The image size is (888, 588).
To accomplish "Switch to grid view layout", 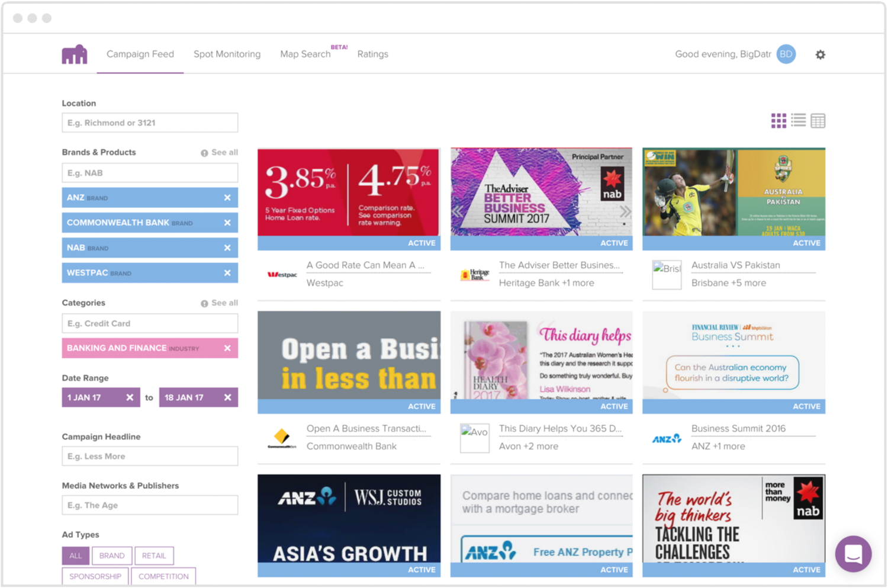I will click(778, 121).
